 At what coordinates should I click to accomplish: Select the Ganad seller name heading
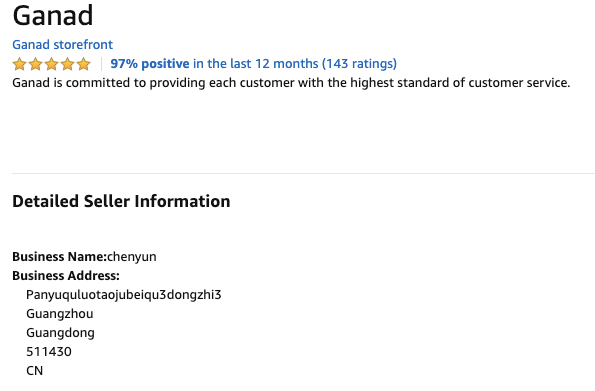[x=53, y=16]
